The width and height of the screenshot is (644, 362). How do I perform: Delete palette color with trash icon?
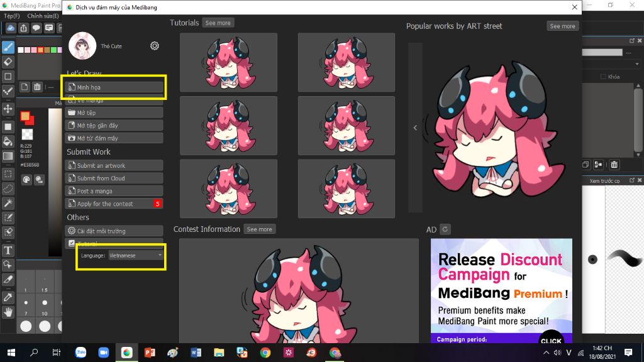(37, 87)
